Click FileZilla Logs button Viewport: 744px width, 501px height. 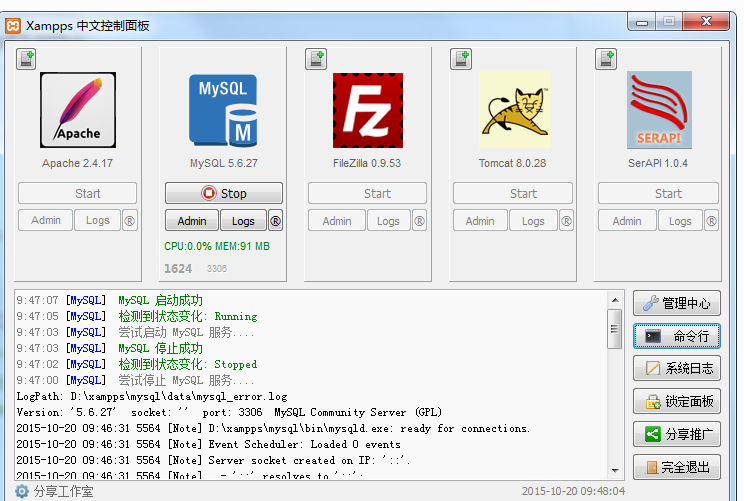pos(388,221)
